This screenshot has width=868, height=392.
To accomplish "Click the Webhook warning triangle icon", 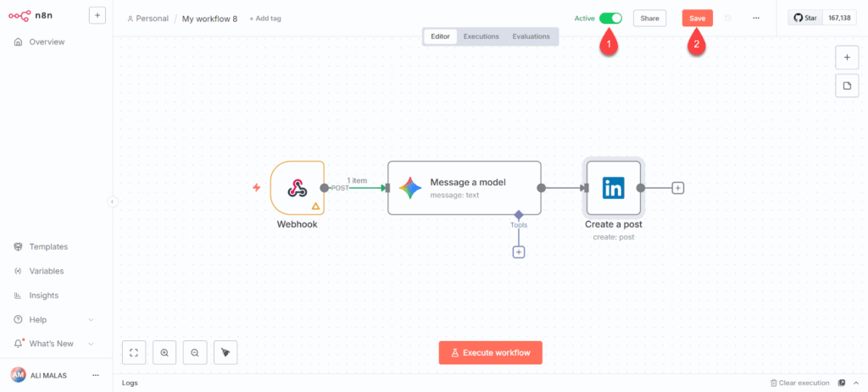I will pyautogui.click(x=315, y=207).
